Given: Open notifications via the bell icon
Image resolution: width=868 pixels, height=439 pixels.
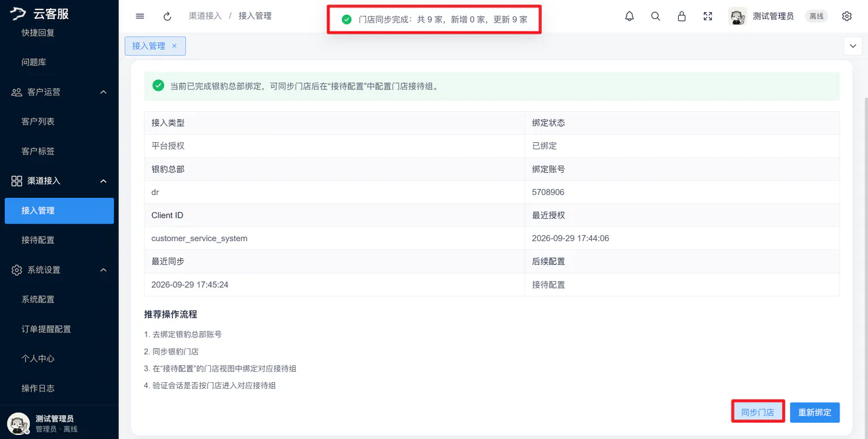Looking at the screenshot, I should pos(629,16).
